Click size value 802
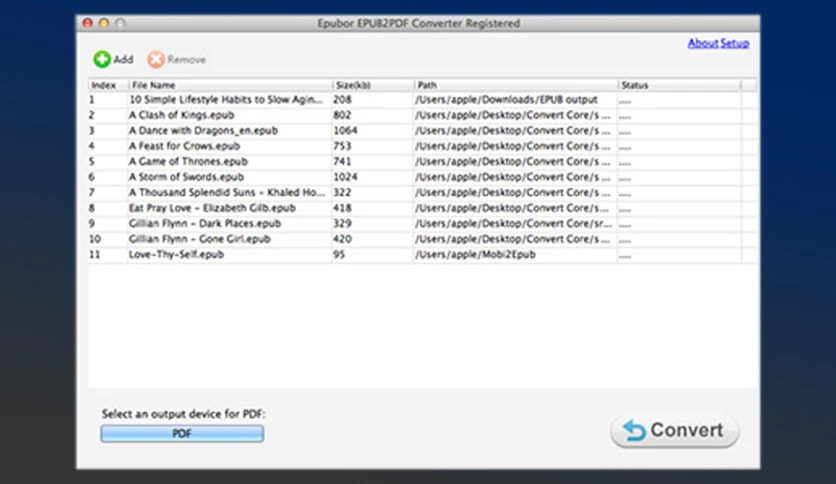This screenshot has width=836, height=484. 342,115
